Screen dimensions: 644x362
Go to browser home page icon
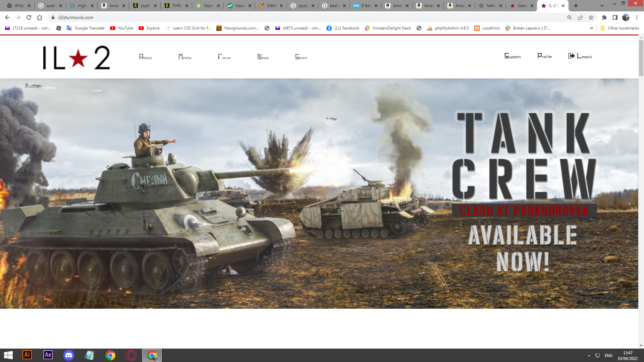point(40,17)
